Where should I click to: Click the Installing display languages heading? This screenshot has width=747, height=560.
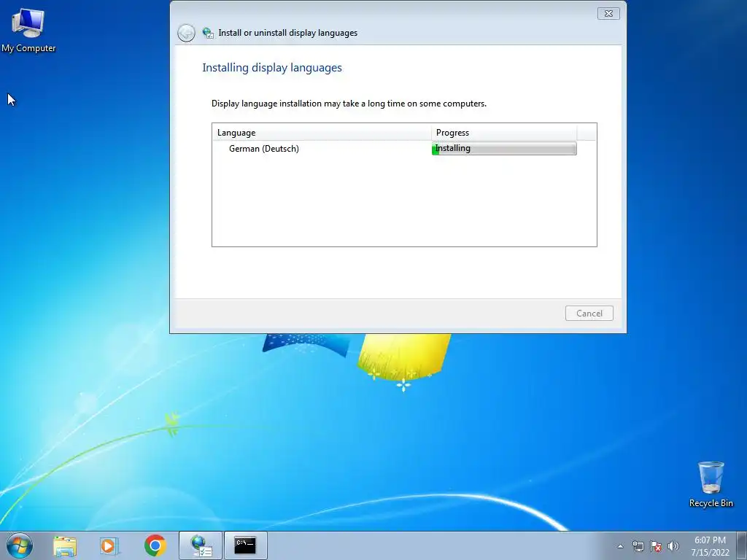[x=272, y=68]
